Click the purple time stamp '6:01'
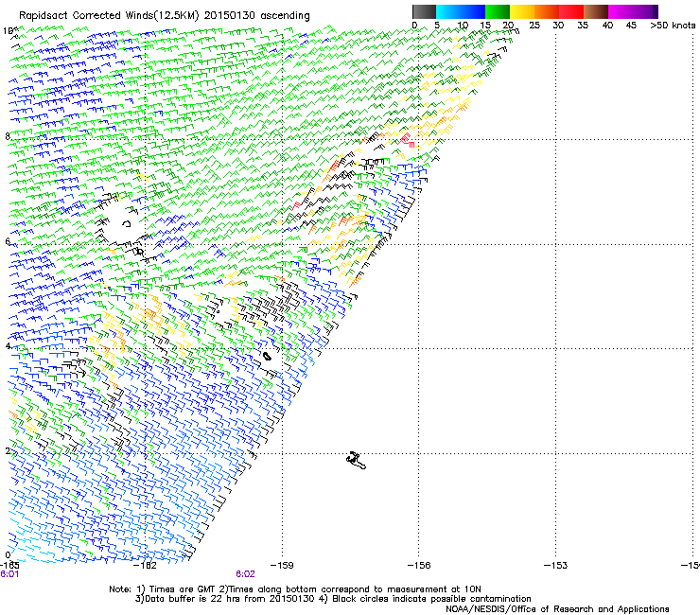Screen dimensions: 700x615 [x=9, y=574]
